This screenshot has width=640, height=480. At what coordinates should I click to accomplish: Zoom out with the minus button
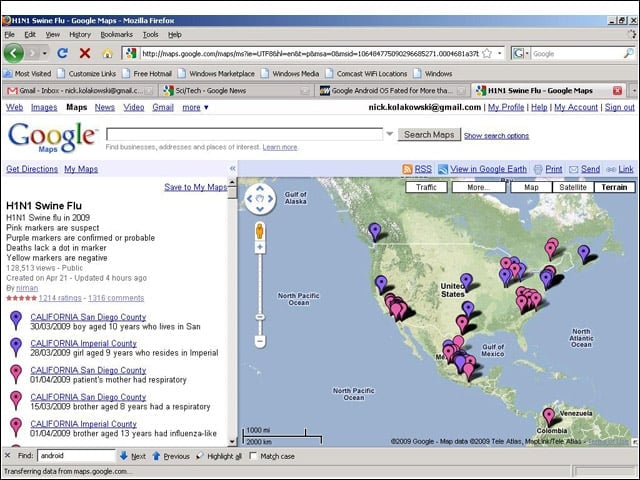coord(260,341)
